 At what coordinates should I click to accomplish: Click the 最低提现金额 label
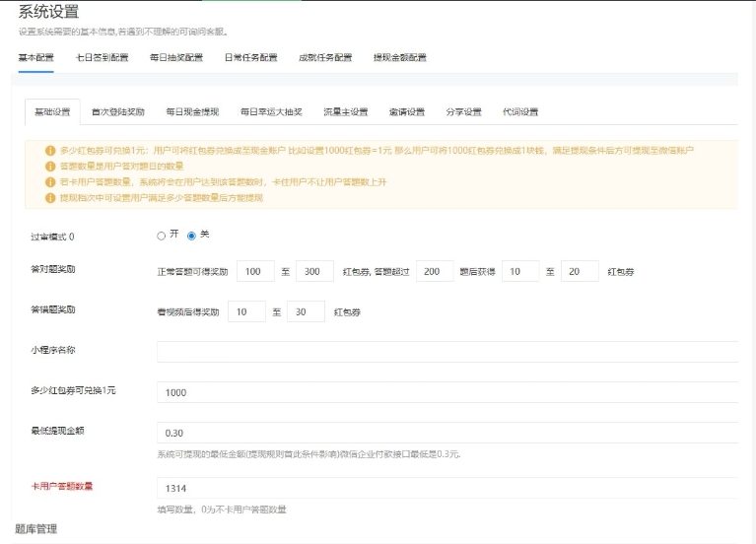coord(57,431)
